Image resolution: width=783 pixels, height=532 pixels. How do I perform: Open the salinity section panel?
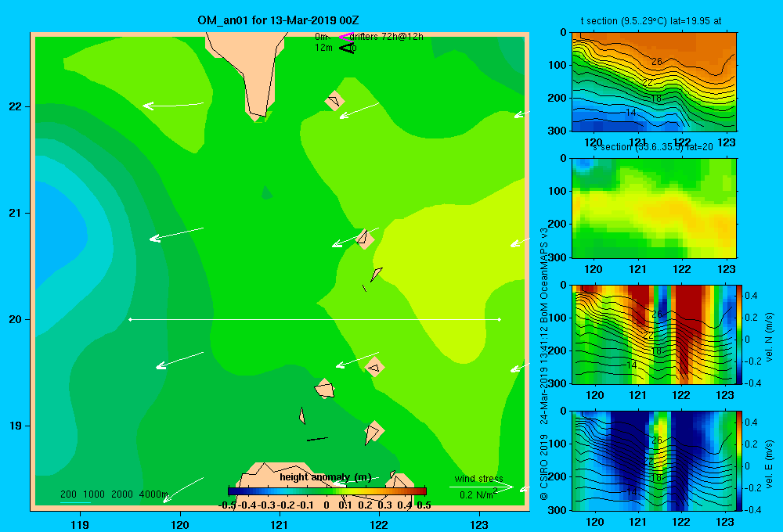tap(654, 208)
